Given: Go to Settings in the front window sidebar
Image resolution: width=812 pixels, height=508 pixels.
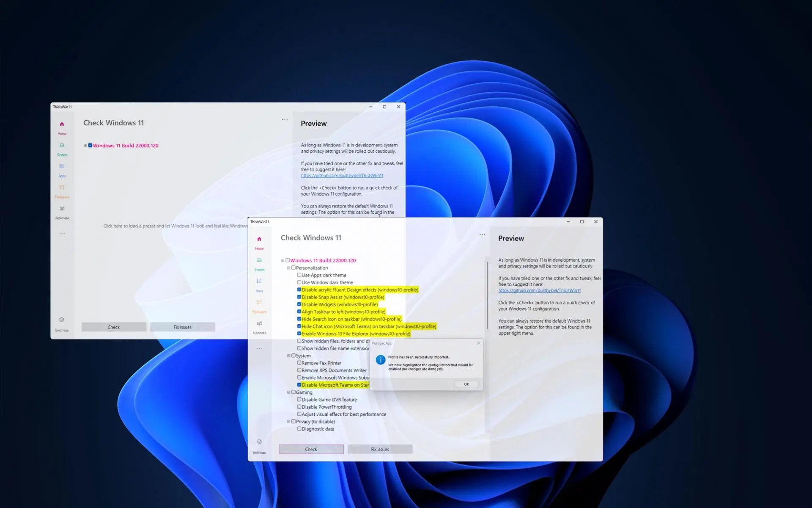Looking at the screenshot, I should click(259, 447).
